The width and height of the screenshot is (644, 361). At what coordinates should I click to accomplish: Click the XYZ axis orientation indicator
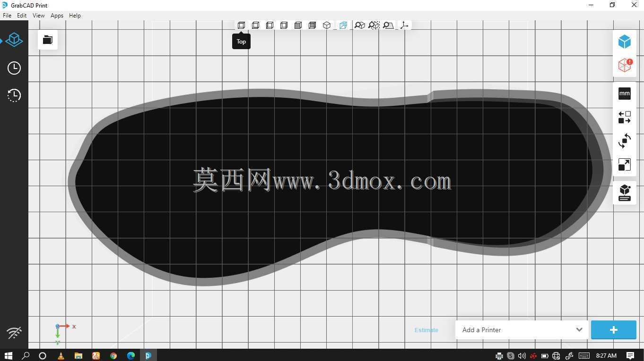(x=65, y=334)
